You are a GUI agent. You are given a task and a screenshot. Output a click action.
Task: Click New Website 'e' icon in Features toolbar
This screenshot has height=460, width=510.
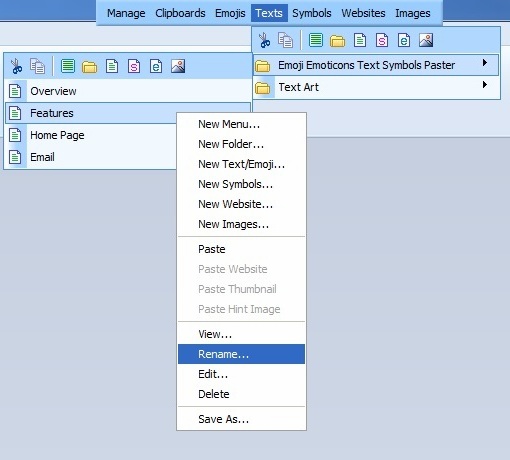pyautogui.click(x=156, y=66)
